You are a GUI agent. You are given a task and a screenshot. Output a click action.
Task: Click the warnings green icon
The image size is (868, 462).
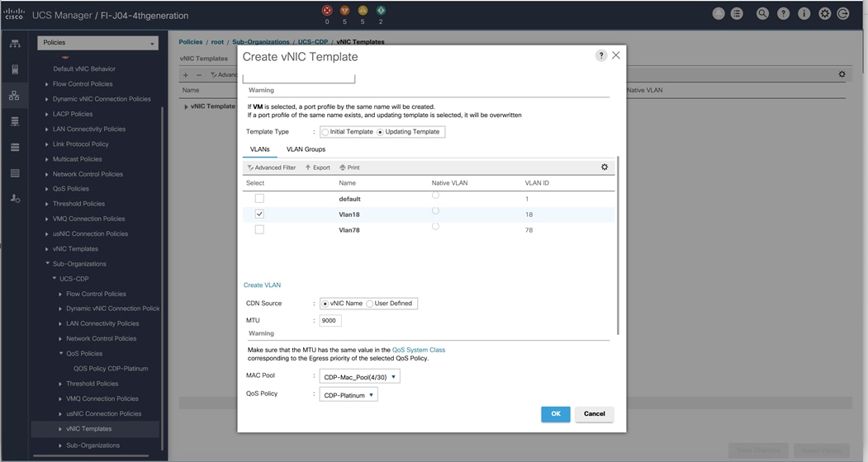pyautogui.click(x=381, y=11)
